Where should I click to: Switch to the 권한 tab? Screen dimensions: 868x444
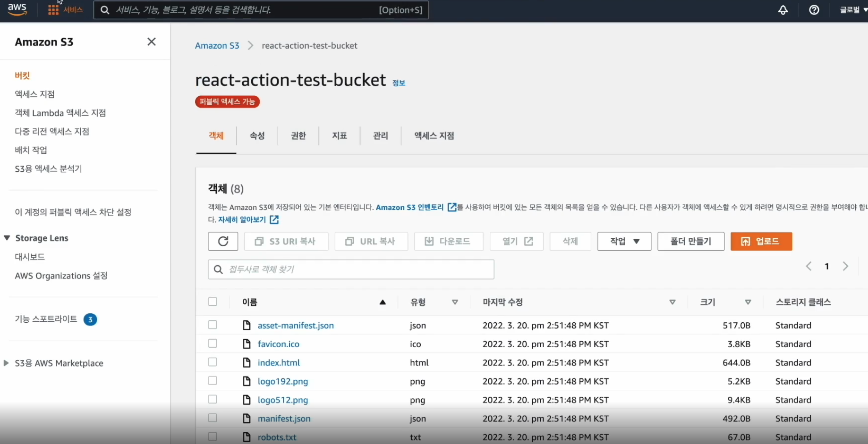coord(298,136)
